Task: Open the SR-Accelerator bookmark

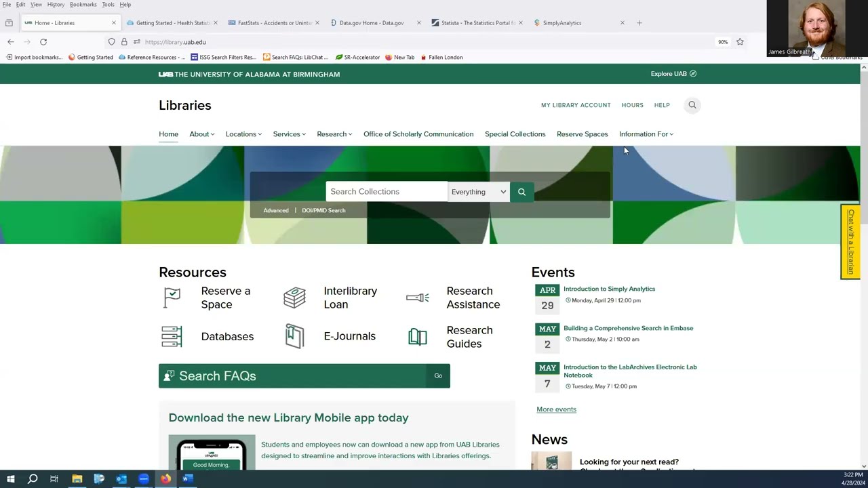Action: pos(357,58)
